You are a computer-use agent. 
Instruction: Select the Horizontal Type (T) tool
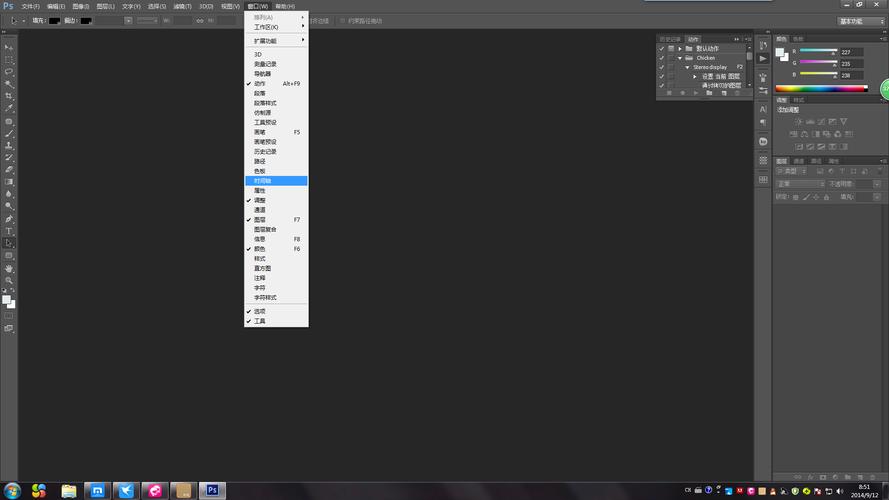click(9, 231)
